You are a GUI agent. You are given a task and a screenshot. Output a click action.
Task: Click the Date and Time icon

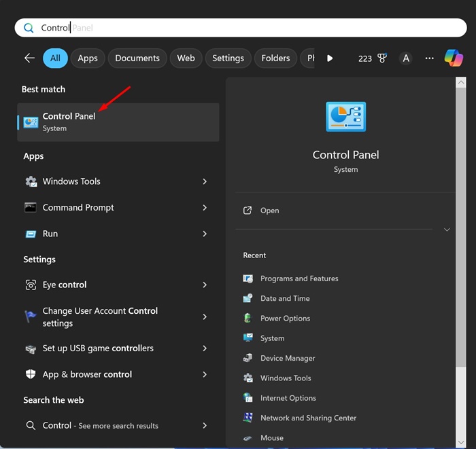(248, 298)
